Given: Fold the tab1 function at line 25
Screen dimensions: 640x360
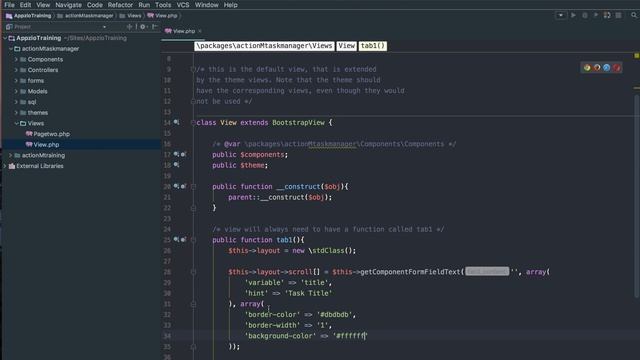Looking at the screenshot, I should coord(193,240).
